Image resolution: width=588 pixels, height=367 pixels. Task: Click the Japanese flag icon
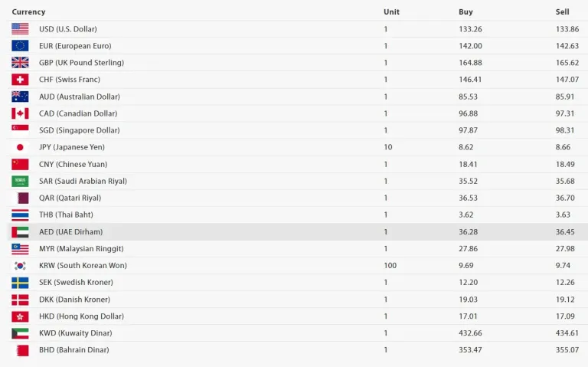click(x=20, y=147)
